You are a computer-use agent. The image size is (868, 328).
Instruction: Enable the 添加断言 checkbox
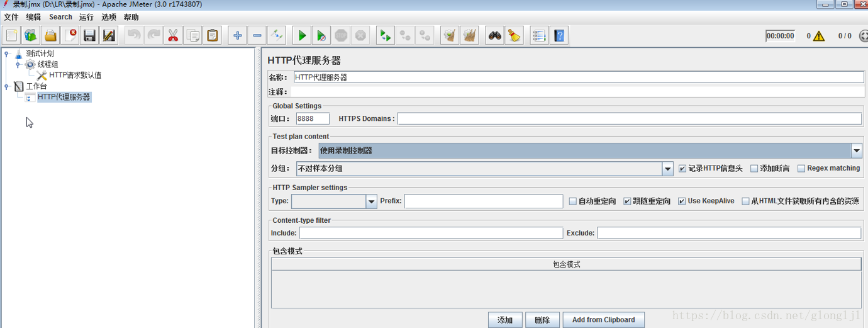coord(754,169)
